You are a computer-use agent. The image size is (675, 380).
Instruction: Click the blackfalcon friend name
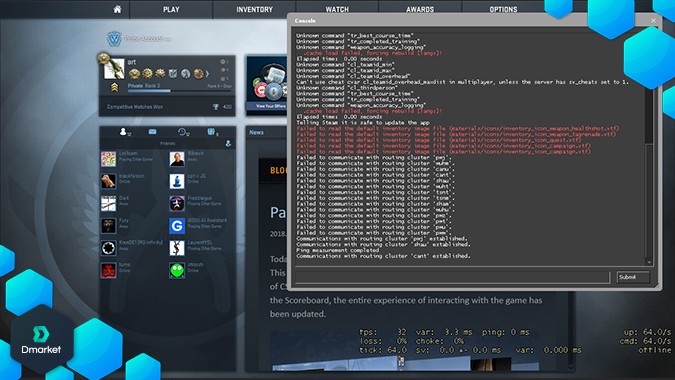(132, 176)
